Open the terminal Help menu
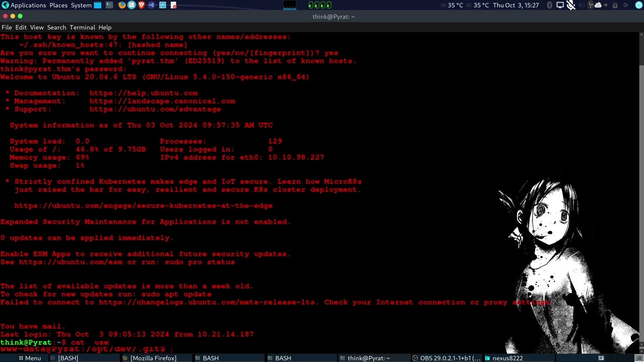644x362 pixels. point(105,27)
